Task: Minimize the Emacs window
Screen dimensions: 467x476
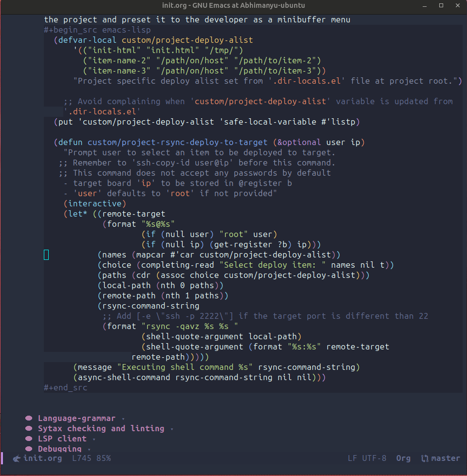Action: 425,5
